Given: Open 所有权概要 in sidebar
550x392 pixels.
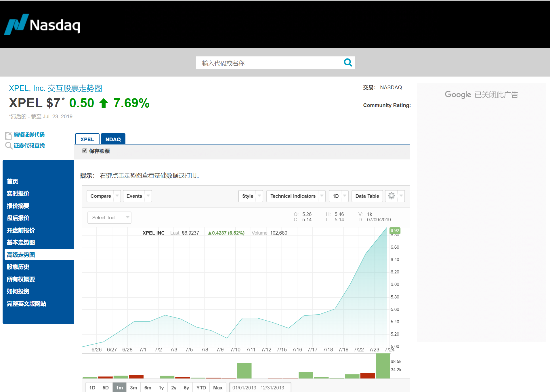Looking at the screenshot, I should (x=21, y=279).
